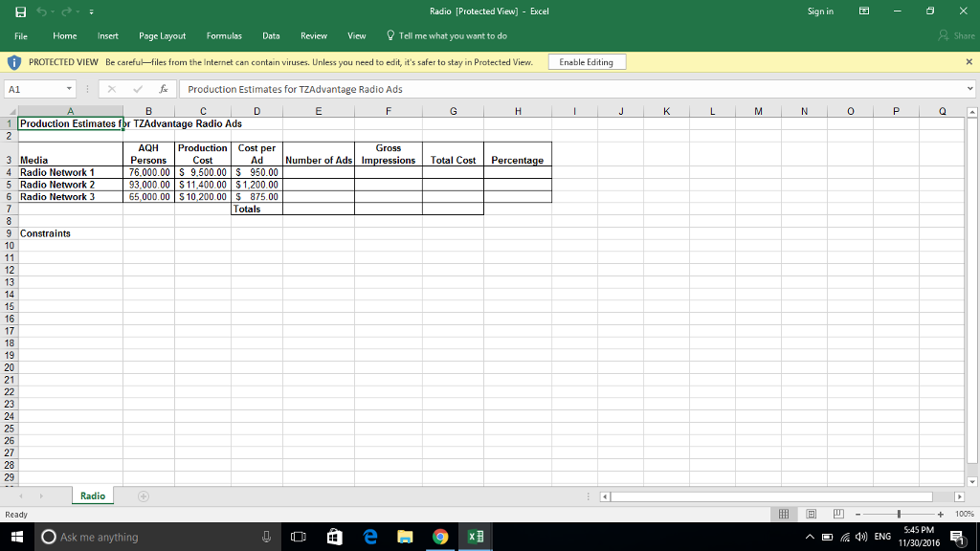Open Customize Quick Access Toolbar dropdown

(91, 11)
